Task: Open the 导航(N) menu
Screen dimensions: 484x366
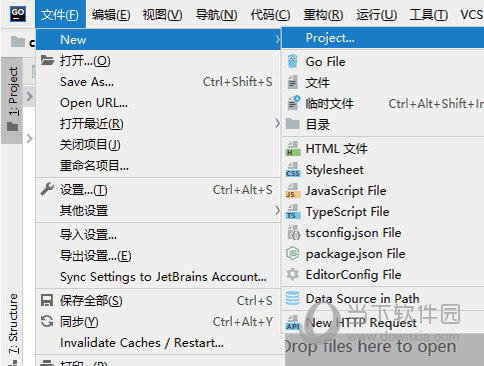Action: [216, 15]
